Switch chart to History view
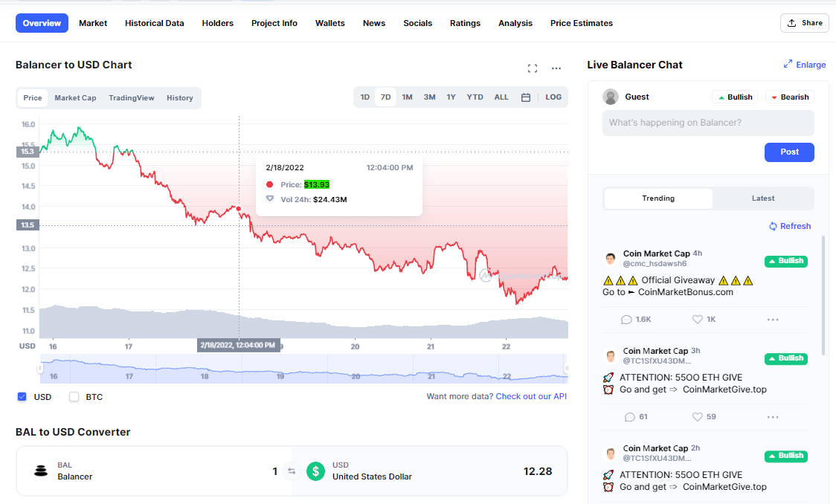Image resolution: width=836 pixels, height=504 pixels. coord(180,98)
